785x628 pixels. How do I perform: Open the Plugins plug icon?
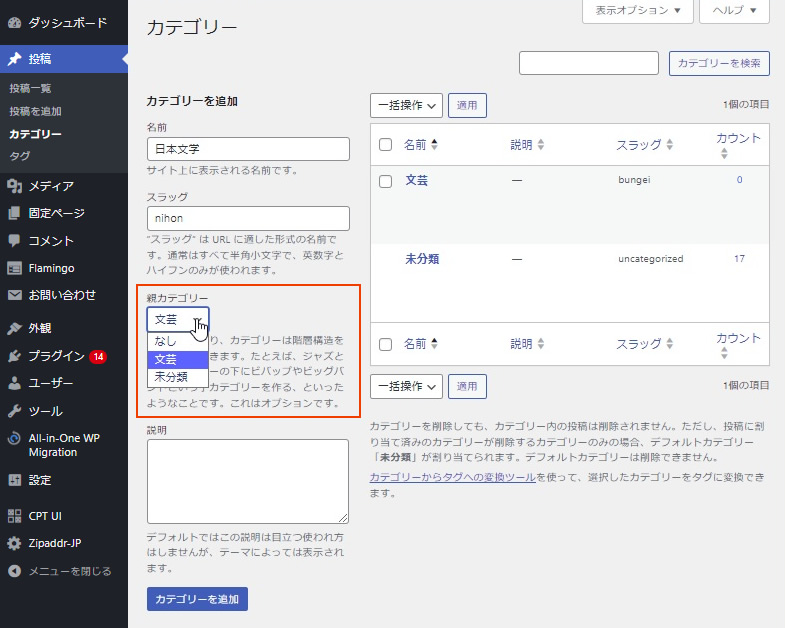14,356
